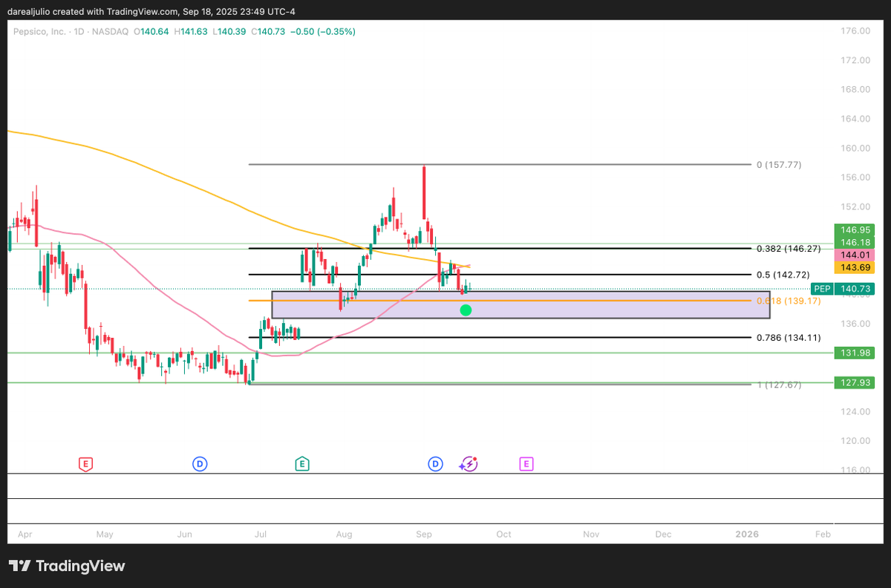Click the blue dividend D marker in September
Viewport: 891px width, 588px height.
(x=435, y=464)
